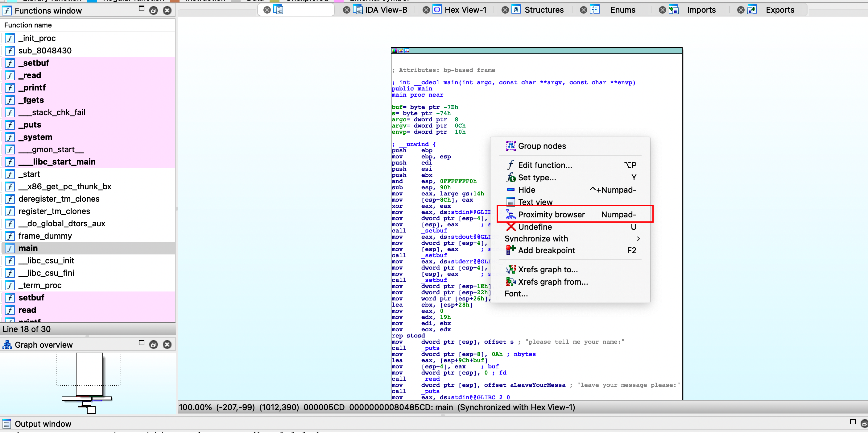Click the Graph overview thumbnail node
The width and height of the screenshot is (868, 436).
[89, 374]
